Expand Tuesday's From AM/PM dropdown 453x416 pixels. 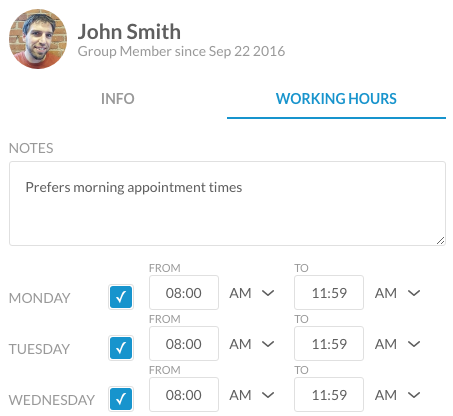(x=252, y=344)
